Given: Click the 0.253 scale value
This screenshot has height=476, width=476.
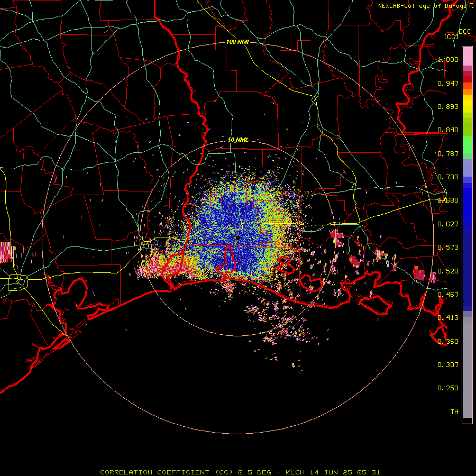Looking at the screenshot, I should (x=448, y=388).
